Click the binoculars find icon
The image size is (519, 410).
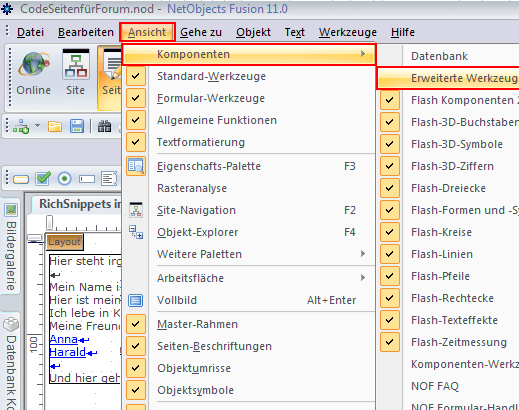104,127
